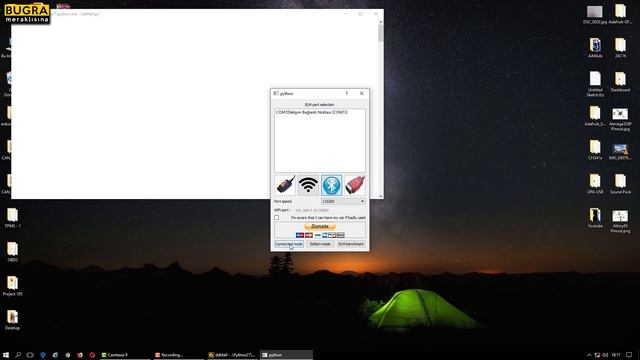Open the Untitled Sketch.fzz desktop file

click(595, 84)
